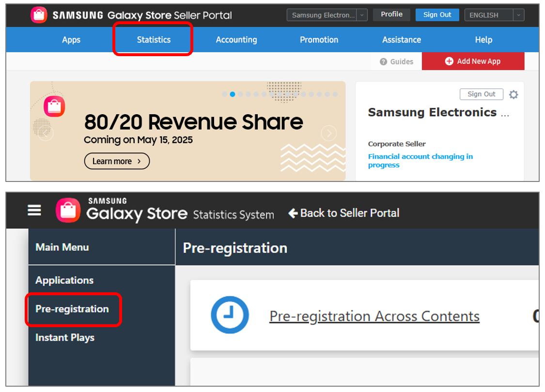Open Financial account changing in progress link
The height and width of the screenshot is (392, 545).
click(x=420, y=161)
